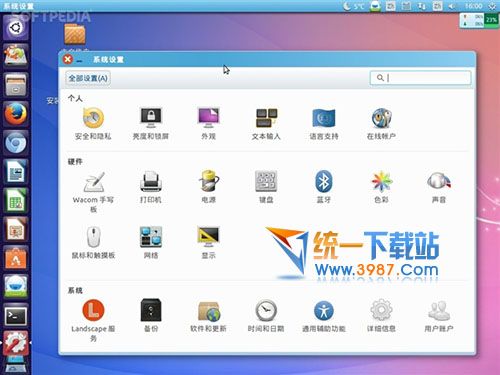Launch Chromium from the dock
Screen dimensions: 500x375
(16, 143)
